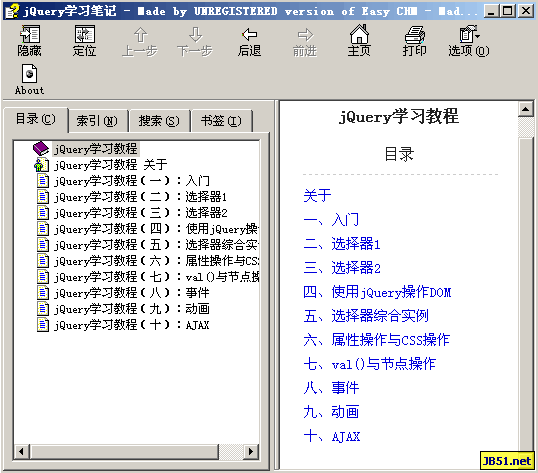Click the tree pane's left scroll arrow
Viewport: 538px width, 473px height.
pyautogui.click(x=22, y=451)
